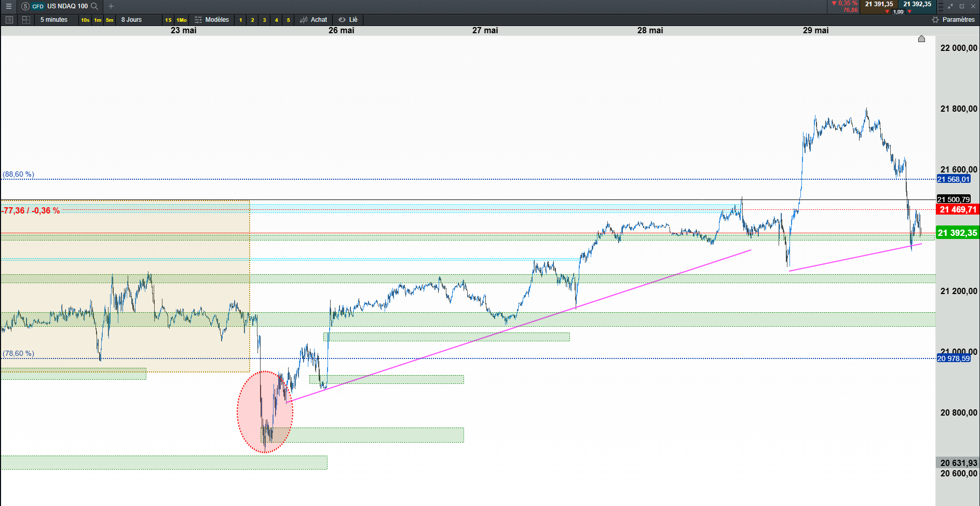Switch to the 1m timeframe shortcut
Image resolution: width=980 pixels, height=506 pixels.
[98, 20]
